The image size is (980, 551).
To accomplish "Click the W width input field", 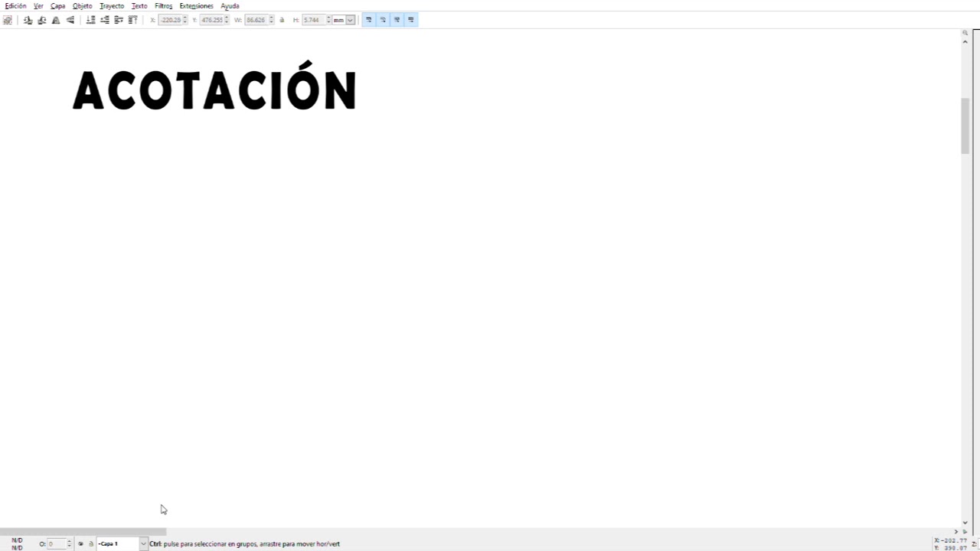I will pyautogui.click(x=256, y=20).
